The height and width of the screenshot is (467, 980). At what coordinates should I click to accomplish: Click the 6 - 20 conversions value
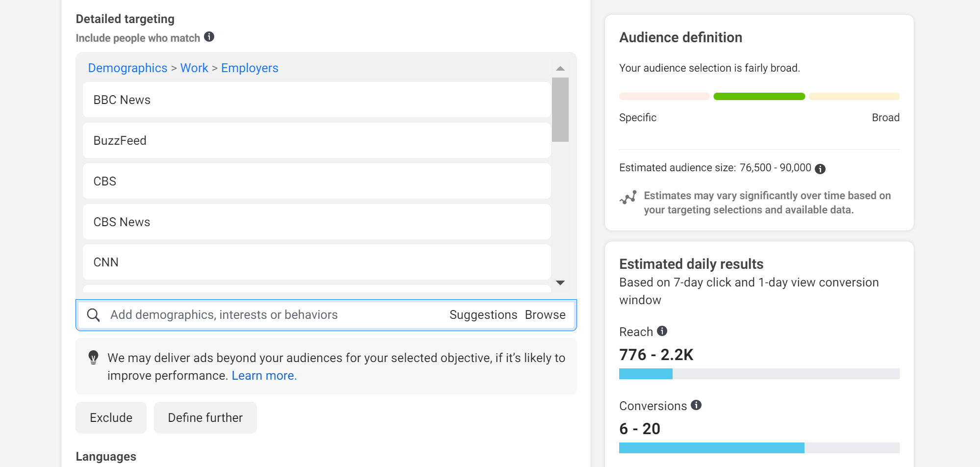coord(640,429)
